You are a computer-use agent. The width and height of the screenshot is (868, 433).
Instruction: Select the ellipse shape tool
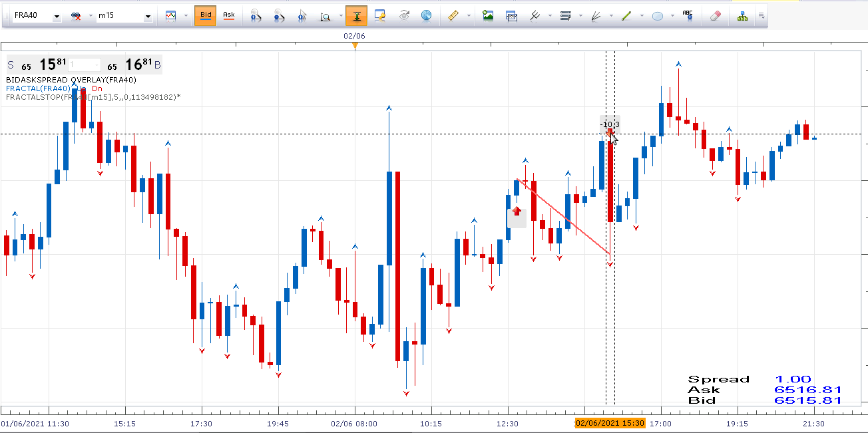coord(658,16)
